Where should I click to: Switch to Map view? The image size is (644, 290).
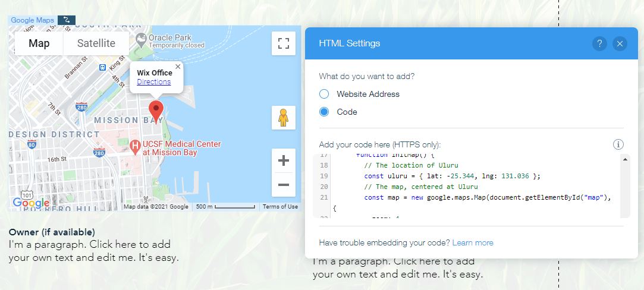tap(39, 43)
